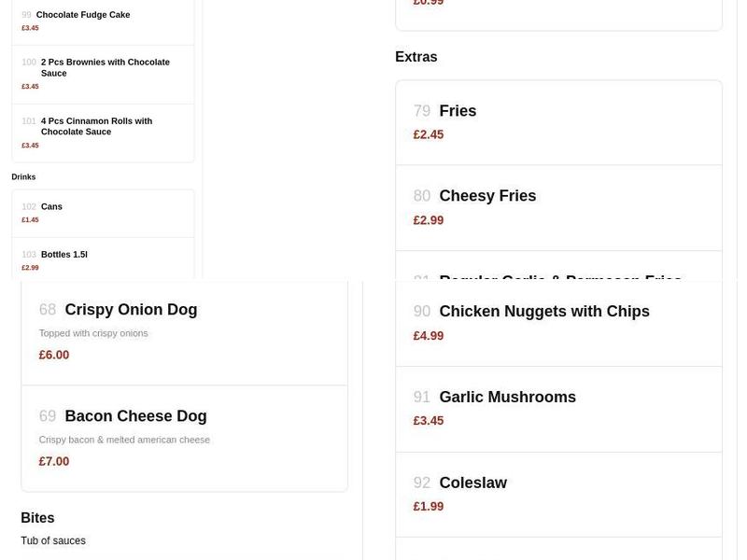Click the £7.00 price on Bacon Cheese Dog
747x560 pixels.
(x=53, y=461)
